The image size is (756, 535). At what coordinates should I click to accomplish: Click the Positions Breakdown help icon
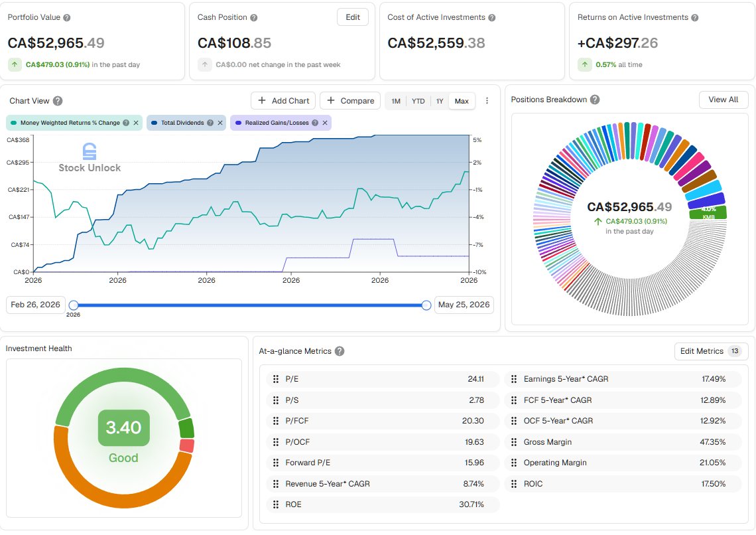pos(595,100)
